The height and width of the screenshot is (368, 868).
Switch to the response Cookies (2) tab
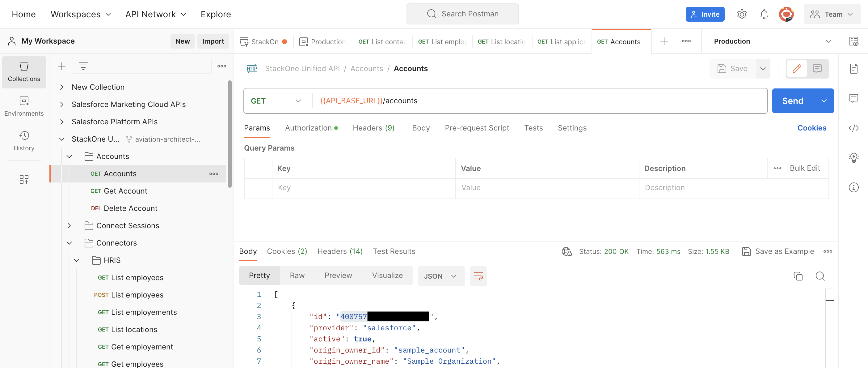coord(287,251)
